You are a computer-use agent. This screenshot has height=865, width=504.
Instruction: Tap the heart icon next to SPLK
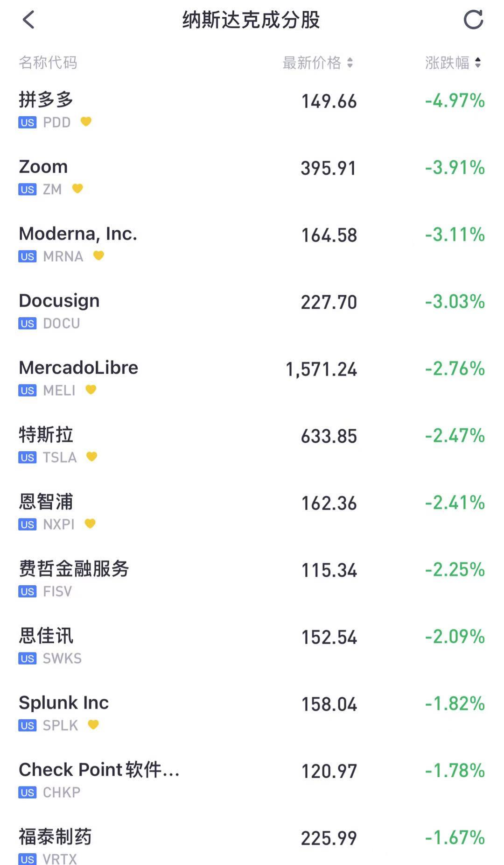(x=93, y=724)
